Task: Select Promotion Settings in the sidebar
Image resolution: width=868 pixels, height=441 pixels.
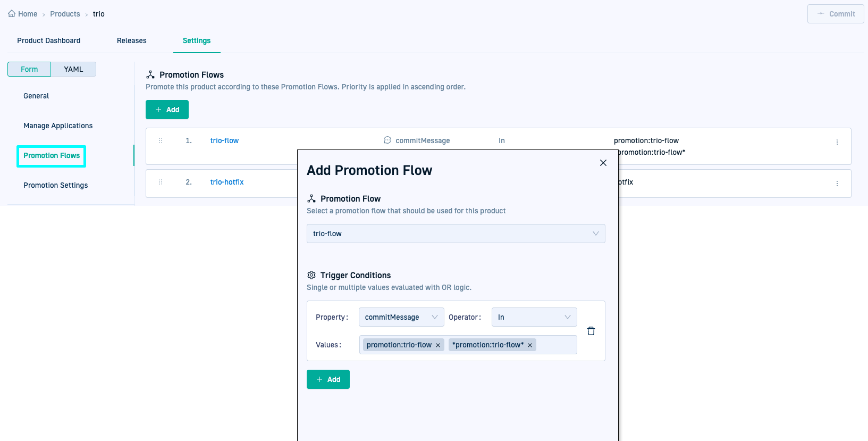Action: (56, 185)
